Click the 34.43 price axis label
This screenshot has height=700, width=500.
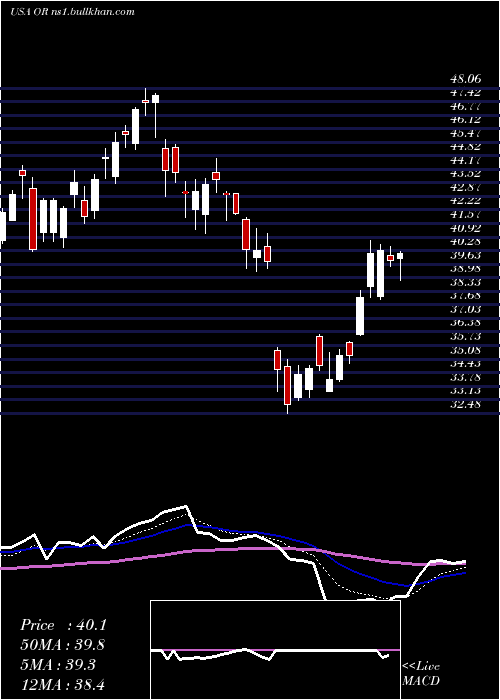tap(466, 364)
